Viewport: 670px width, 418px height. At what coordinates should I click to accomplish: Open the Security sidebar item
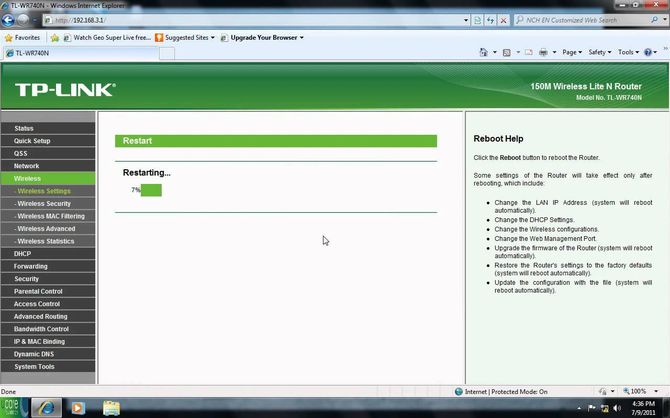pos(48,279)
